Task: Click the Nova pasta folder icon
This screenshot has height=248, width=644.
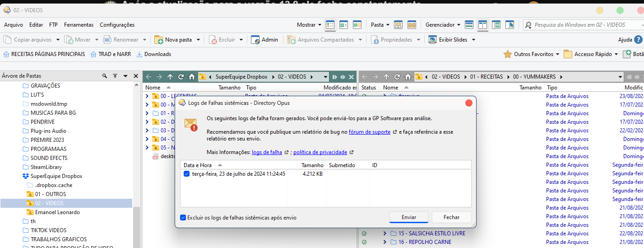Action: tap(159, 40)
